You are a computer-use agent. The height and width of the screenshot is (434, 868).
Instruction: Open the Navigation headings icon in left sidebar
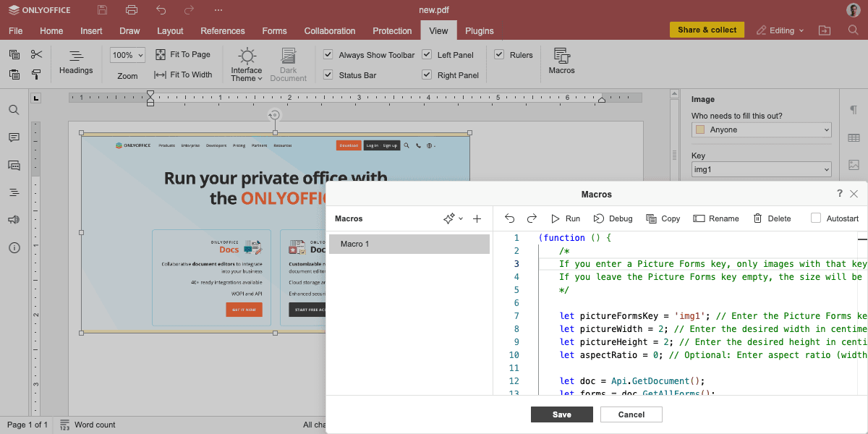[x=14, y=192]
